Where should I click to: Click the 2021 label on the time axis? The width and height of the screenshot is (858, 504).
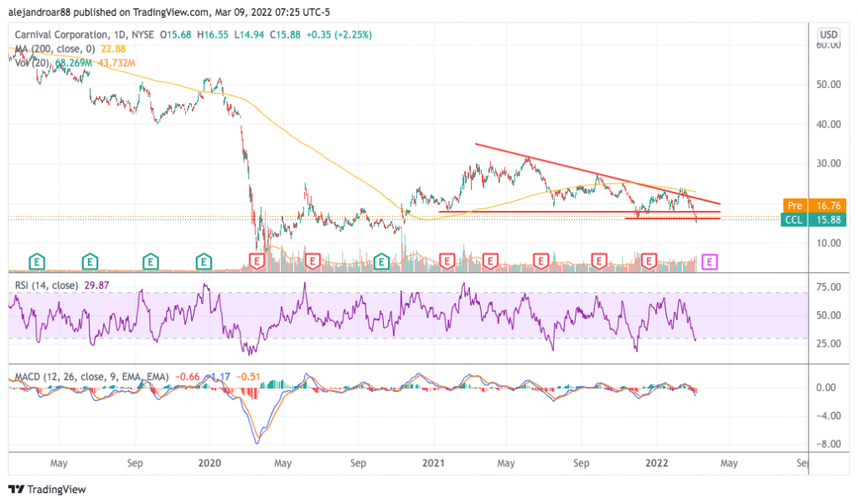coord(433,463)
